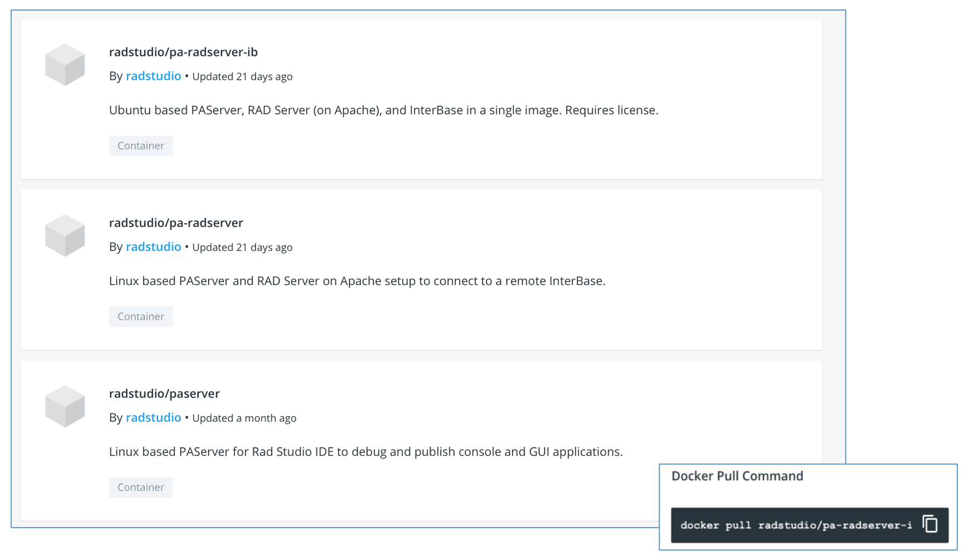Click "Updated 21 days ago" on pa-radserver-ib
The height and width of the screenshot is (560, 974).
click(242, 76)
